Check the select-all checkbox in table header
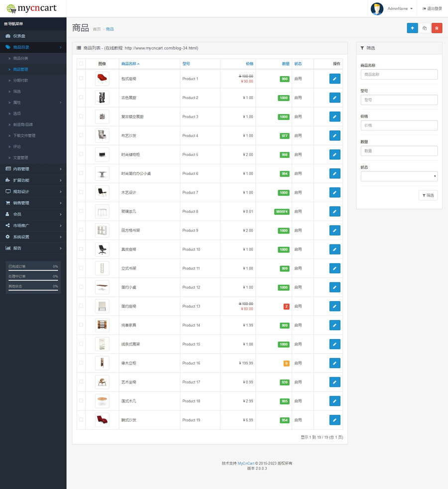Viewport: 448px width, 489px height. [81, 64]
